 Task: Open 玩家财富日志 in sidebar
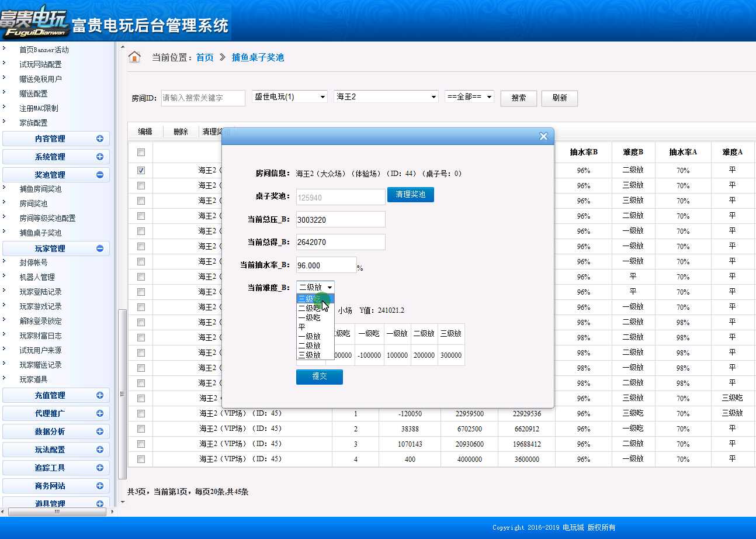pos(40,336)
